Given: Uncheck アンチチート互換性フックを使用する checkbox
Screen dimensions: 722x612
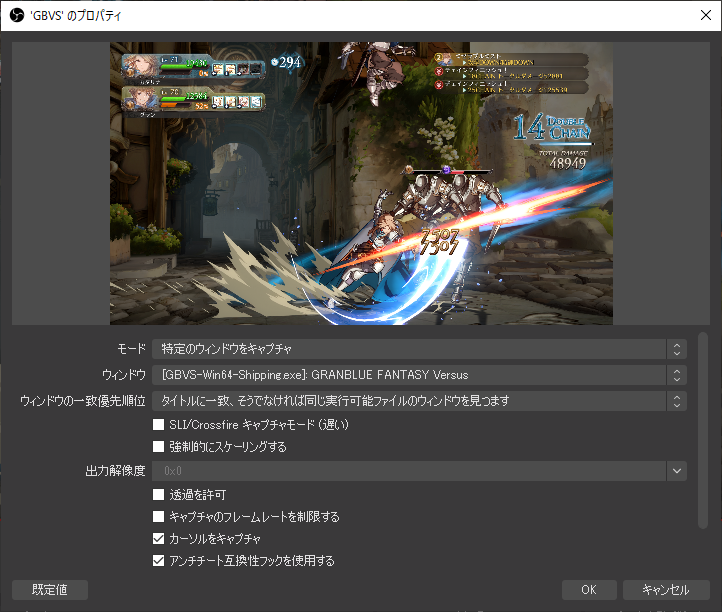Looking at the screenshot, I should 158,561.
